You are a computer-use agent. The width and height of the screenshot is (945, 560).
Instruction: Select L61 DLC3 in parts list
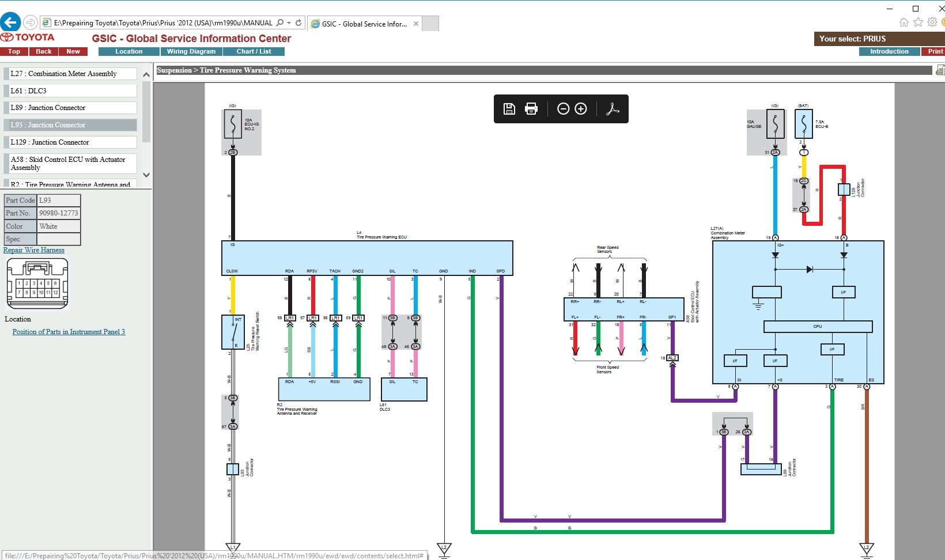[70, 91]
